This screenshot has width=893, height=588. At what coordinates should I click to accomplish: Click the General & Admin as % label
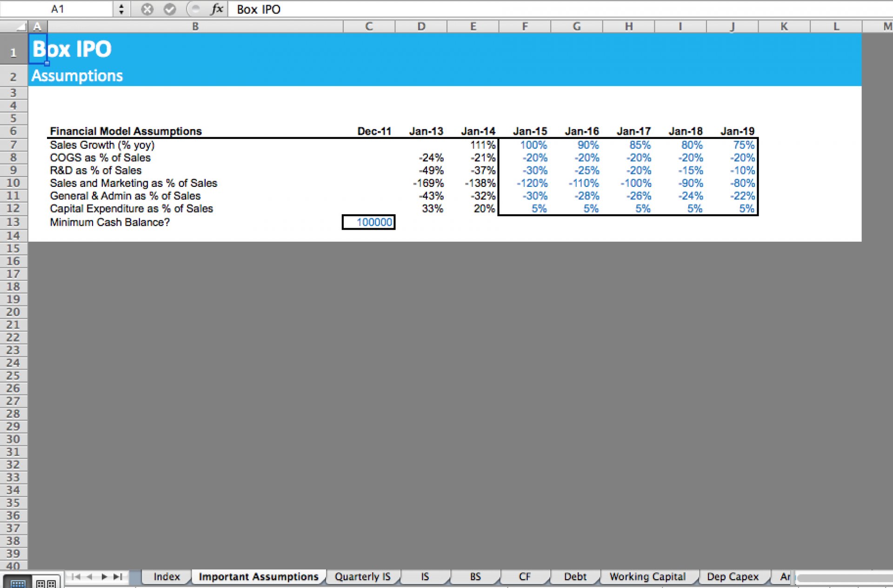pos(125,196)
